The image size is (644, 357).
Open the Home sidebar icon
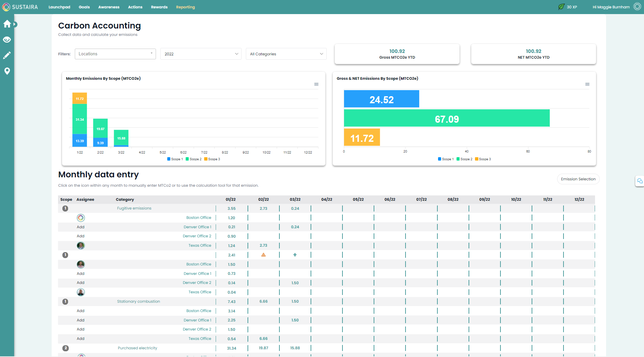pos(7,24)
